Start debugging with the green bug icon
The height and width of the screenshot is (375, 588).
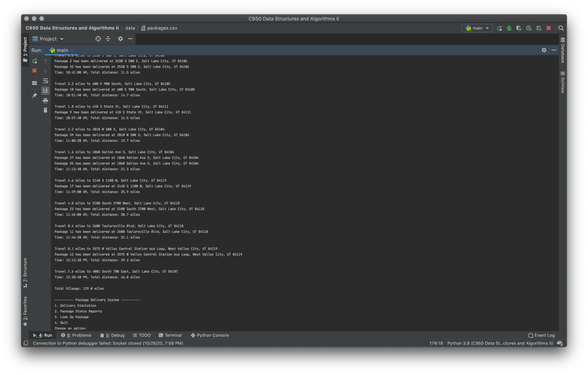click(x=509, y=28)
